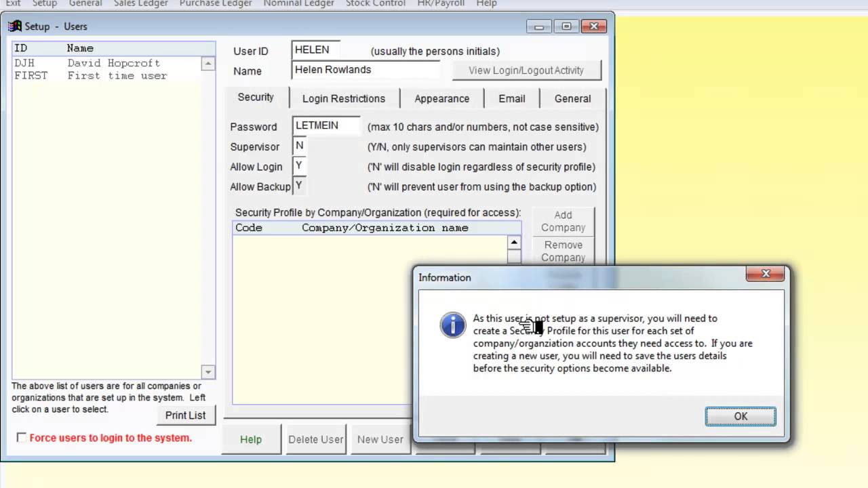Open the Nominal Ledger menu

299,3
